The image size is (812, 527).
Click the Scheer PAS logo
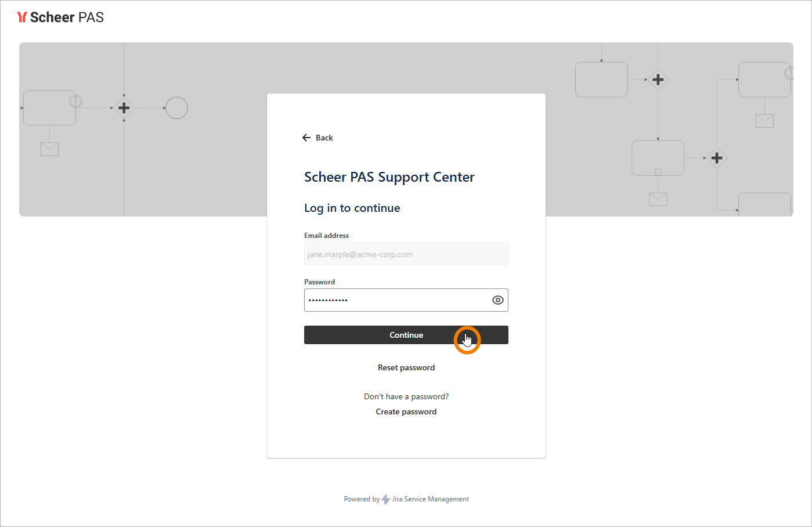pyautogui.click(x=60, y=17)
